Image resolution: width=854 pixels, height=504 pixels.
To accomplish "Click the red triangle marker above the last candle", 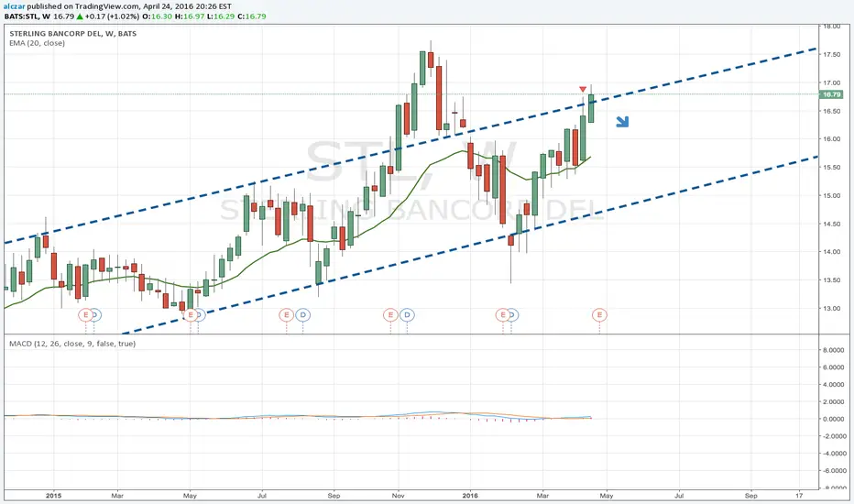I will (583, 89).
